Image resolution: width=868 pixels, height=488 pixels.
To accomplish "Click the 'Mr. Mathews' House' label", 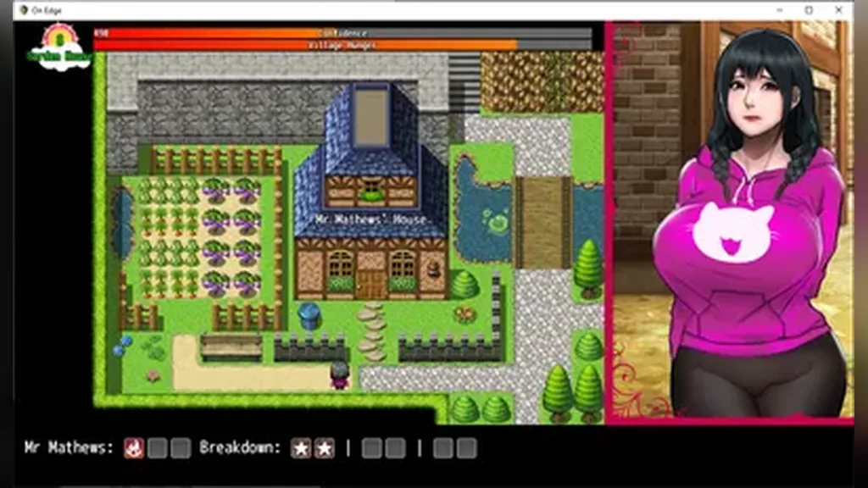I will pos(371,219).
